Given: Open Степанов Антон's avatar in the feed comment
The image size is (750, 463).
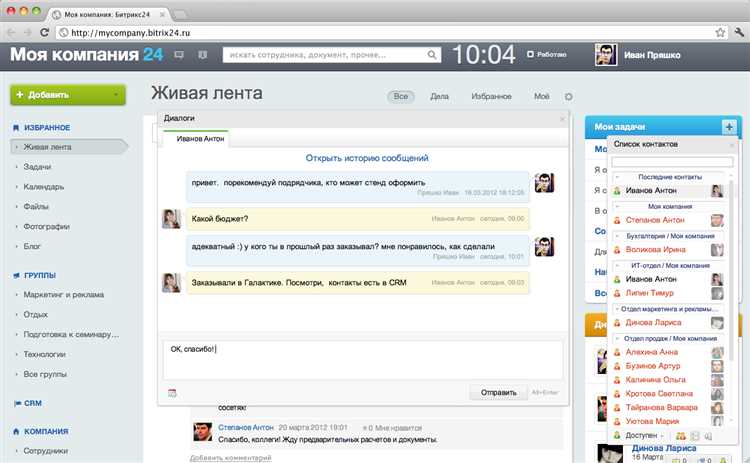Looking at the screenshot, I should (203, 432).
